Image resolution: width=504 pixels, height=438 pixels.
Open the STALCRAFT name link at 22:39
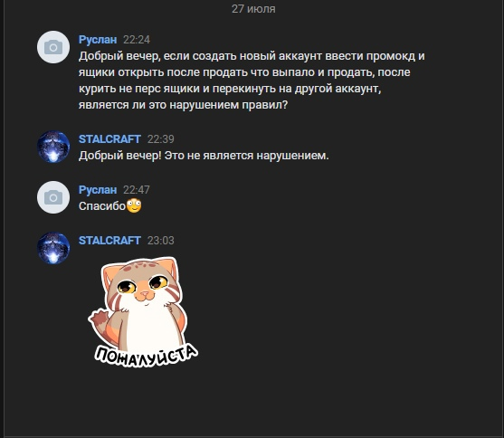109,139
